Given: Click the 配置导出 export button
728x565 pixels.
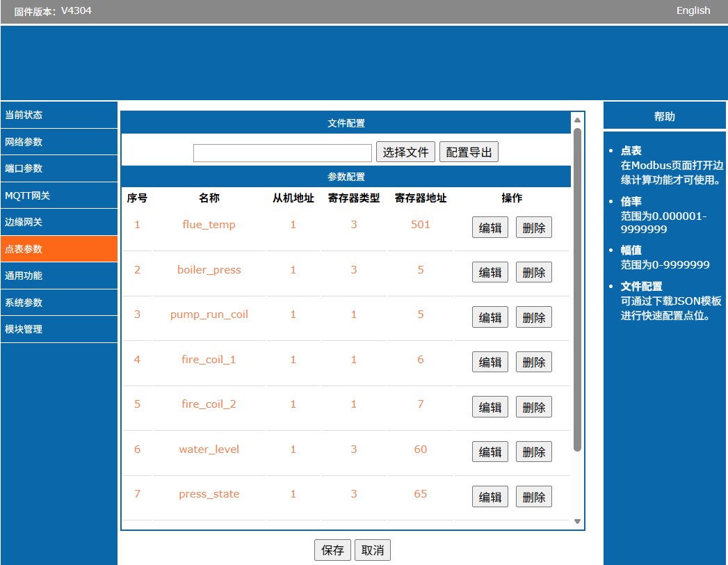Looking at the screenshot, I should (469, 152).
